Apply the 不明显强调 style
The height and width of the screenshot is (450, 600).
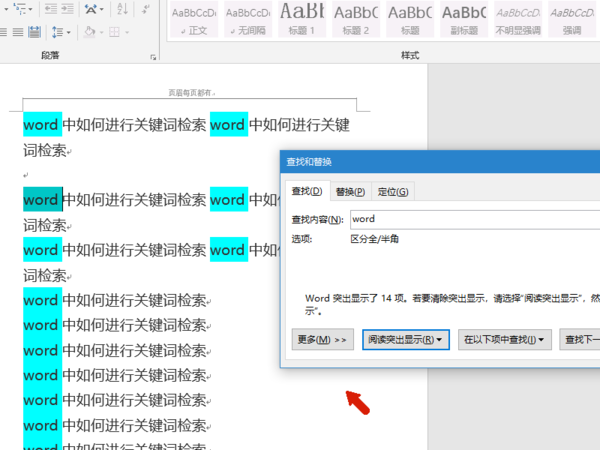[x=518, y=20]
